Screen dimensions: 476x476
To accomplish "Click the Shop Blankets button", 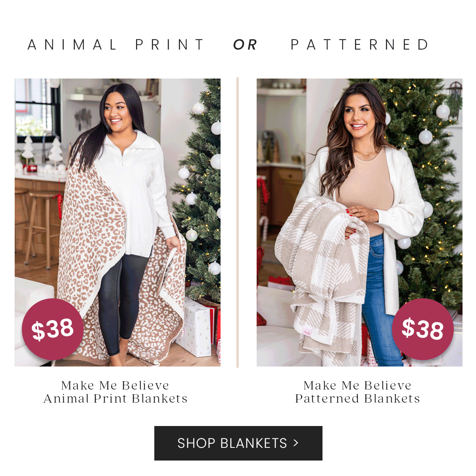I will pos(238,443).
